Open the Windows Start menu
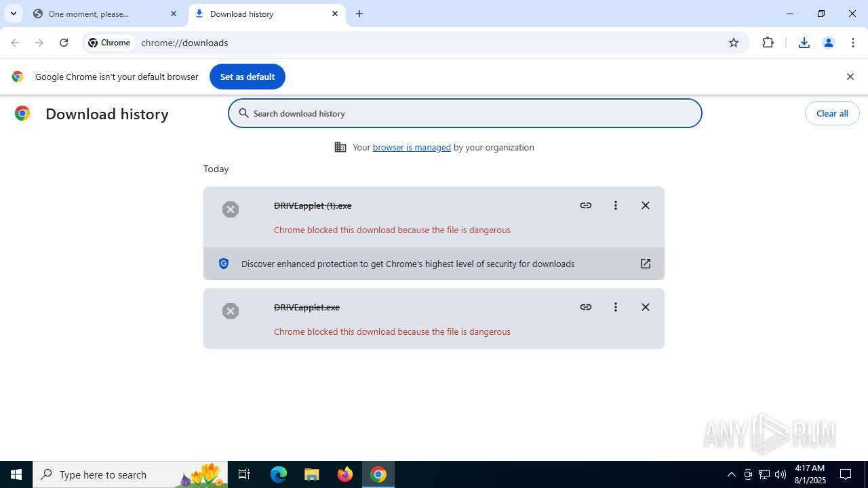This screenshot has width=868, height=488. 16,474
